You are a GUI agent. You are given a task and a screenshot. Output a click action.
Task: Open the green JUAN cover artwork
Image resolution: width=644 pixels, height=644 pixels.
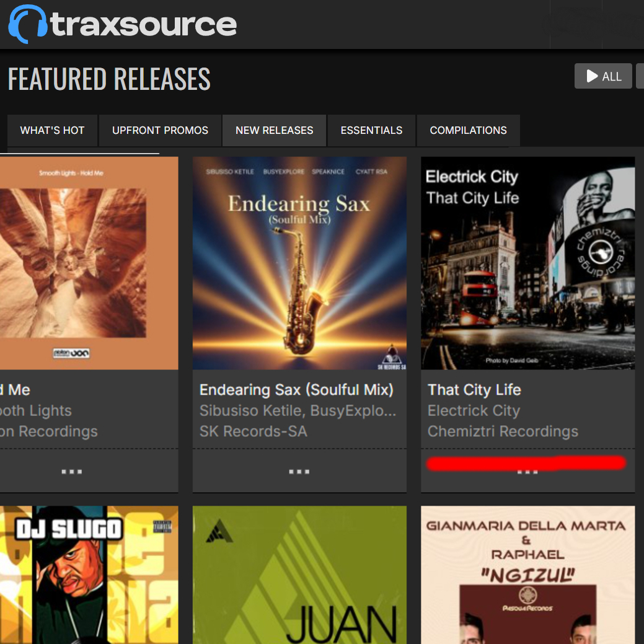299,575
